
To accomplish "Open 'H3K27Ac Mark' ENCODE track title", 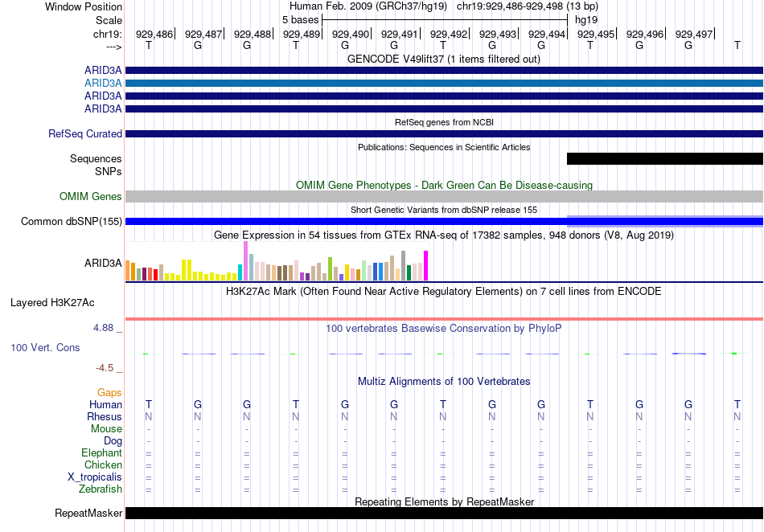I will (x=444, y=292).
